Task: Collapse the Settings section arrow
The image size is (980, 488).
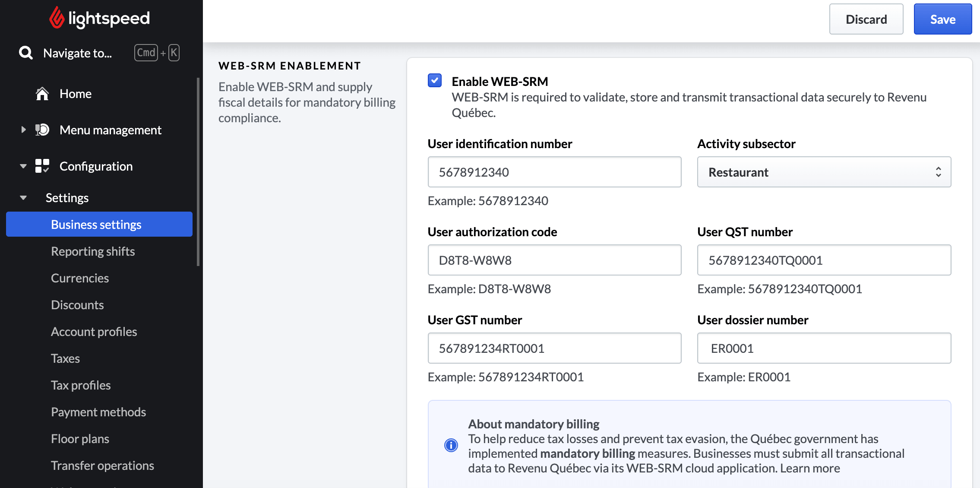Action: (x=23, y=198)
